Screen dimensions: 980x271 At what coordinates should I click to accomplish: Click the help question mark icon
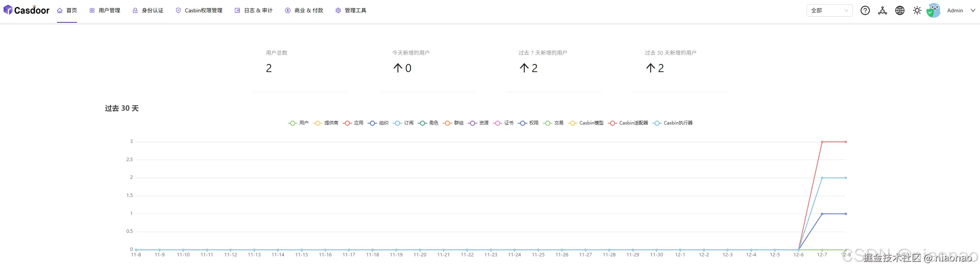(865, 10)
